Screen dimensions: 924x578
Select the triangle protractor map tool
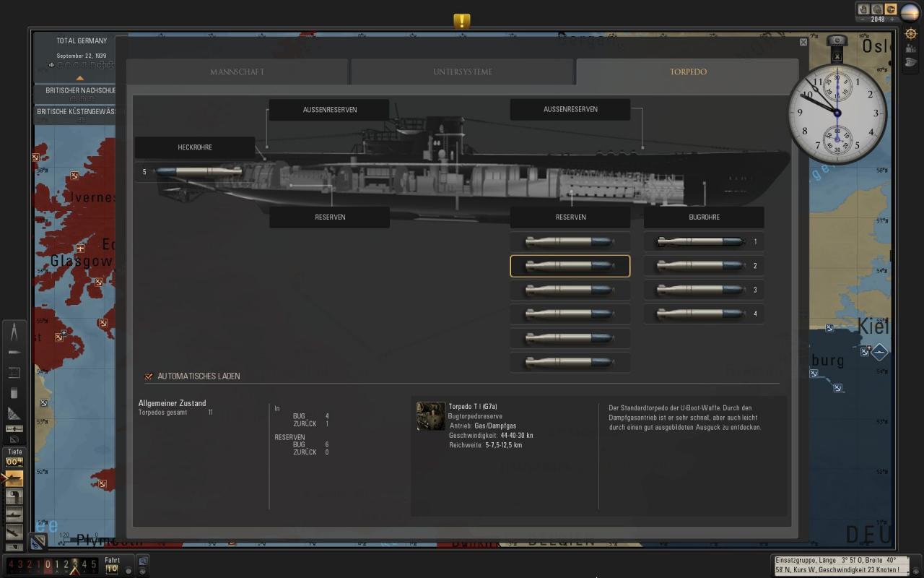14,413
